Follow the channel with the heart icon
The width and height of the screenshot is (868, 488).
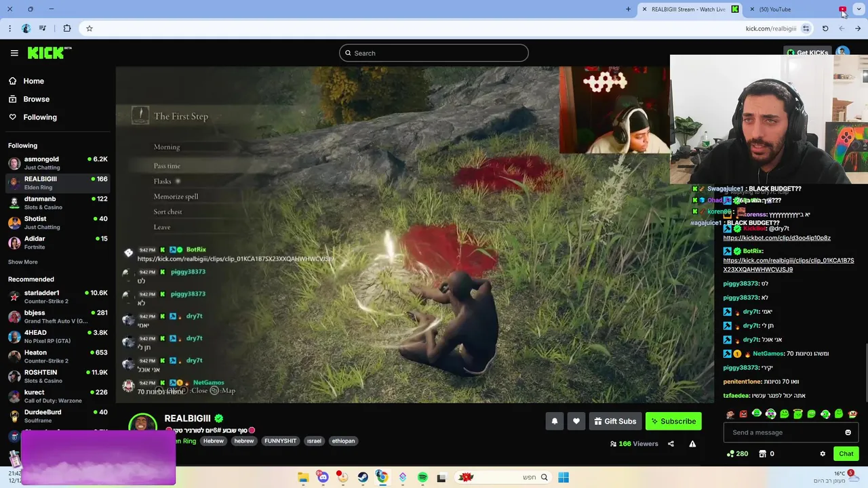coord(576,421)
